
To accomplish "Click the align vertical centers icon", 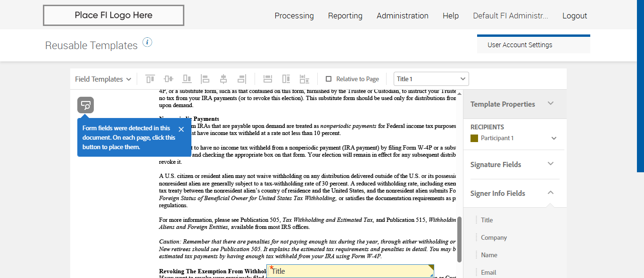I will [x=168, y=79].
